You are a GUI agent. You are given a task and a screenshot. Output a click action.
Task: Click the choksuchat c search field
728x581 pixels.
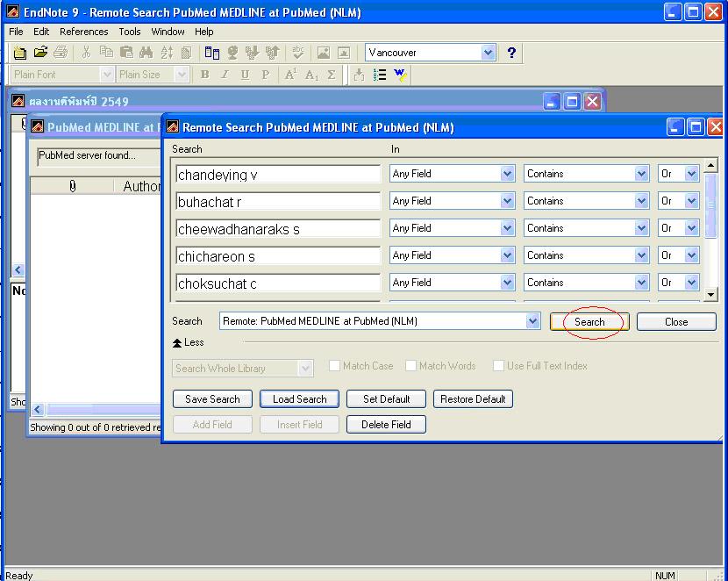[278, 283]
